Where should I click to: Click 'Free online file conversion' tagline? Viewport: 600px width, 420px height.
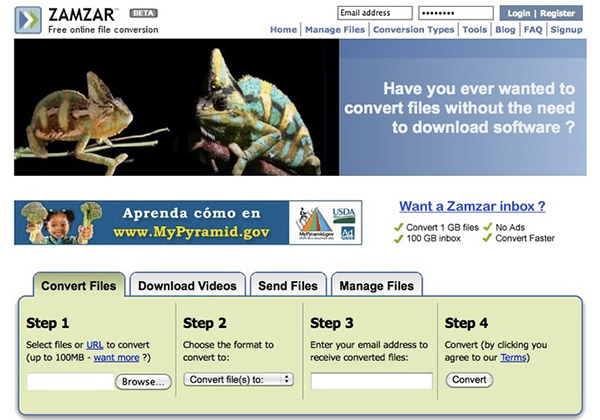click(x=103, y=29)
